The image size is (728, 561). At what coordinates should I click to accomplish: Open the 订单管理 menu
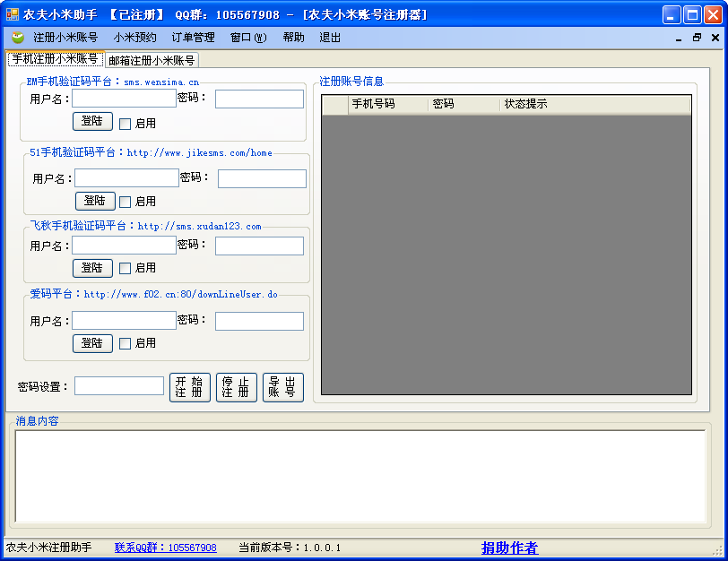[x=193, y=38]
